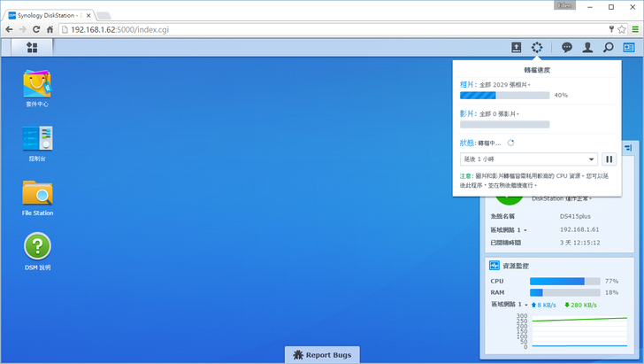The width and height of the screenshot is (644, 364).
Task: Click the CPU usage bar
Action: pos(564,282)
